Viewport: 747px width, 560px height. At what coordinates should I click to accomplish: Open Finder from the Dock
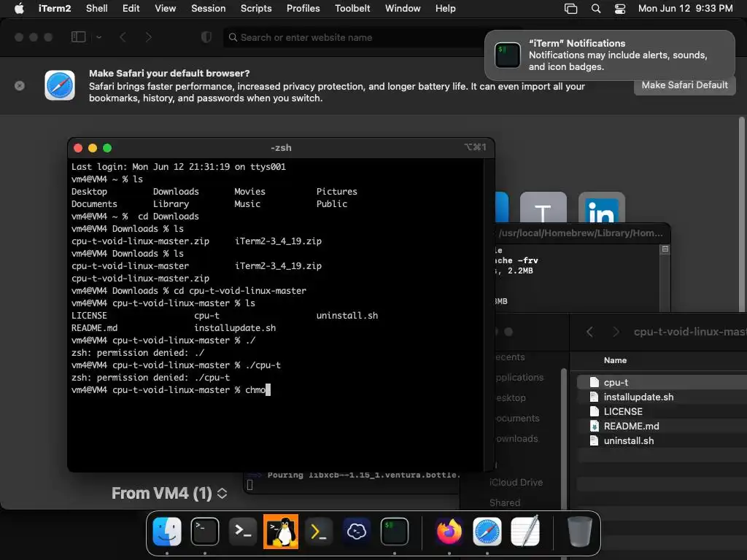(x=167, y=532)
